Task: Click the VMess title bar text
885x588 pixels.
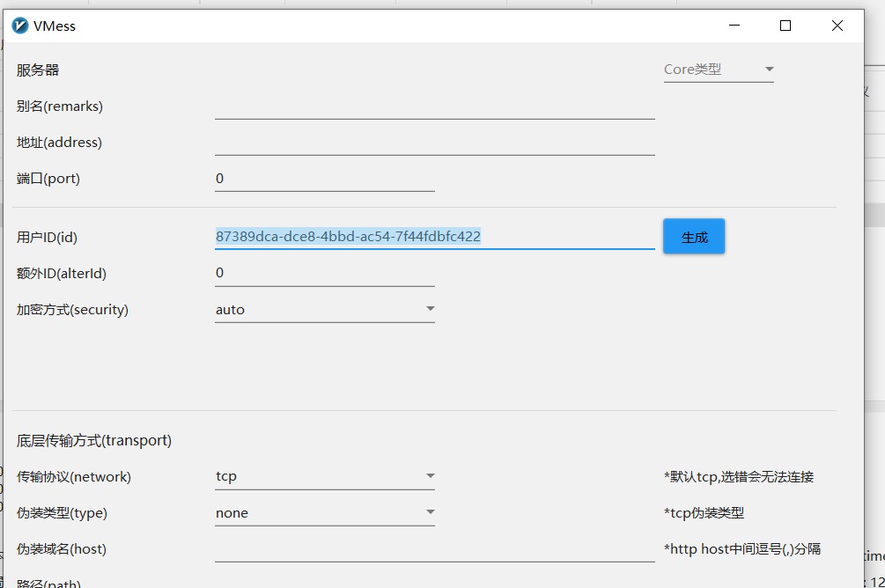Action: [55, 26]
